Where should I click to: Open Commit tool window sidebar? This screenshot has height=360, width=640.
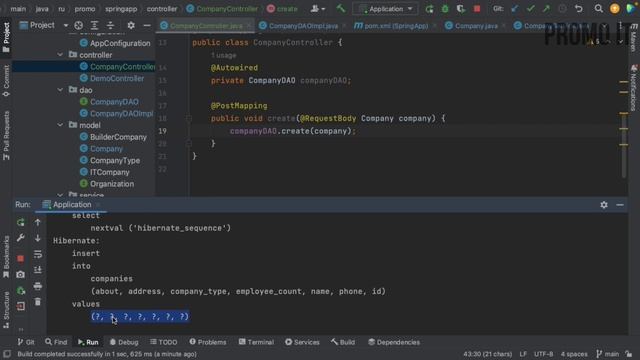click(6, 81)
